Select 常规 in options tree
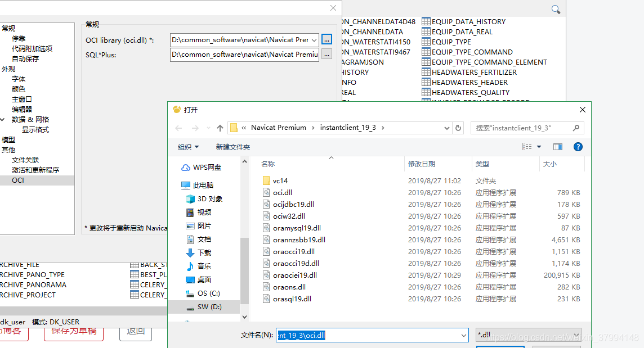The image size is (644, 348). 8,28
